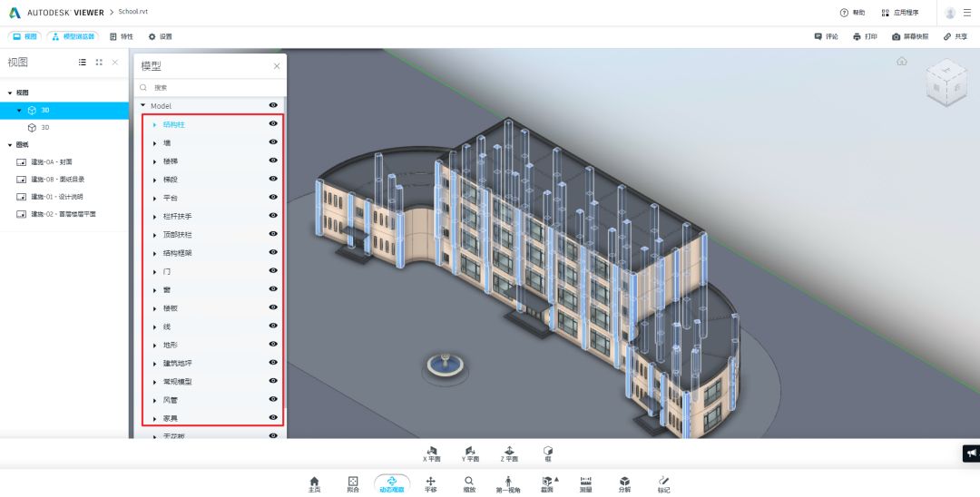Switch Views panel to thumbnail grid icon

[99, 63]
